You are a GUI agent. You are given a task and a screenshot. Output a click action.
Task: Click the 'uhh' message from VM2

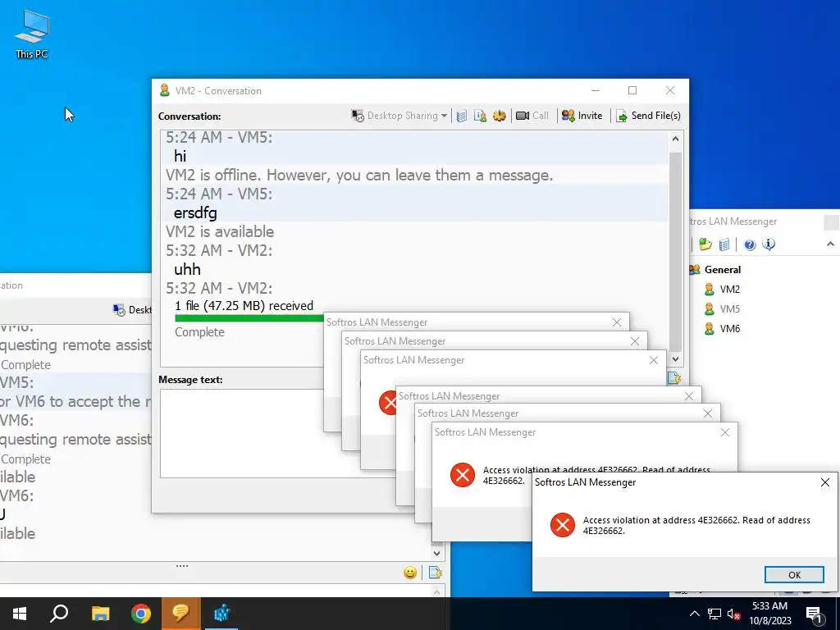(187, 269)
